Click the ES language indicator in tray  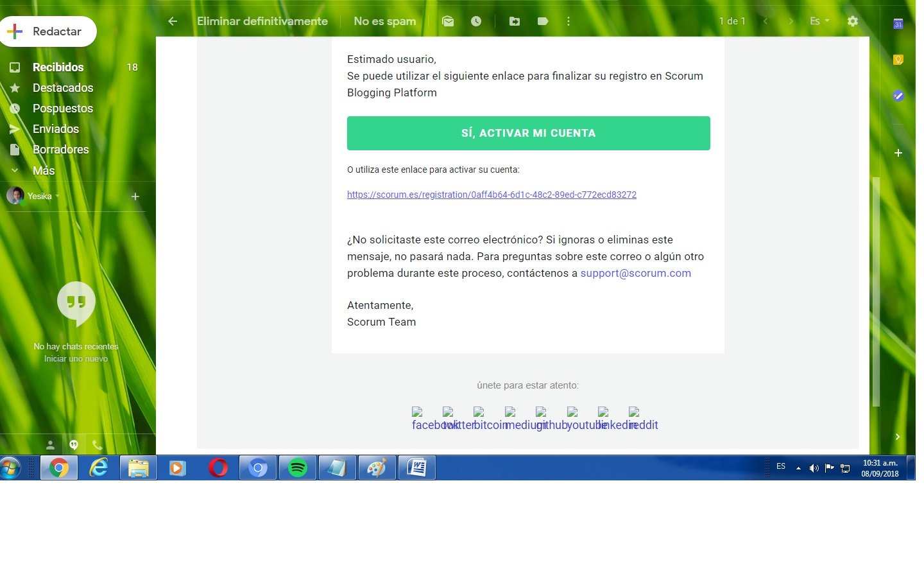point(781,467)
